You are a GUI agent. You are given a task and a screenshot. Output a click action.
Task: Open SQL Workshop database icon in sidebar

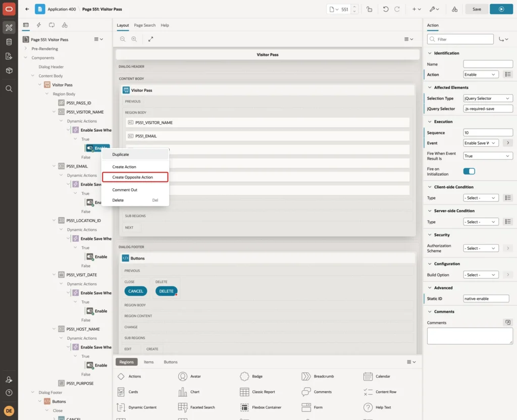pyautogui.click(x=9, y=42)
